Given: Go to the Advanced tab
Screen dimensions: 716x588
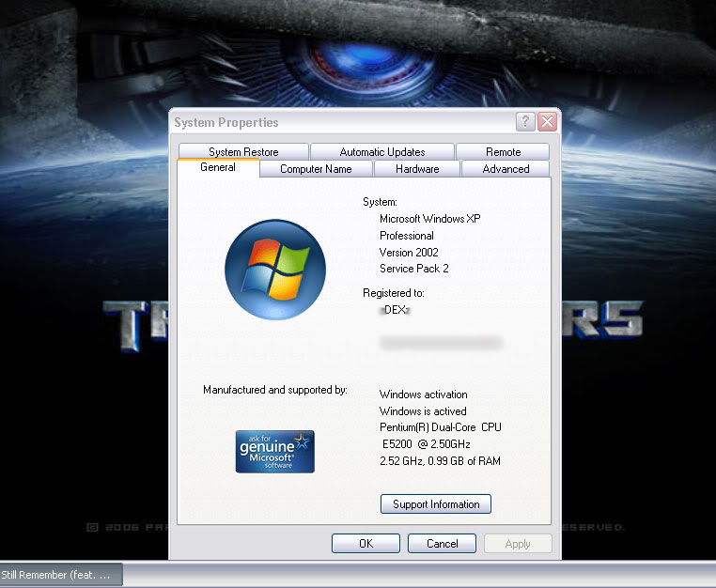Looking at the screenshot, I should pos(506,169).
